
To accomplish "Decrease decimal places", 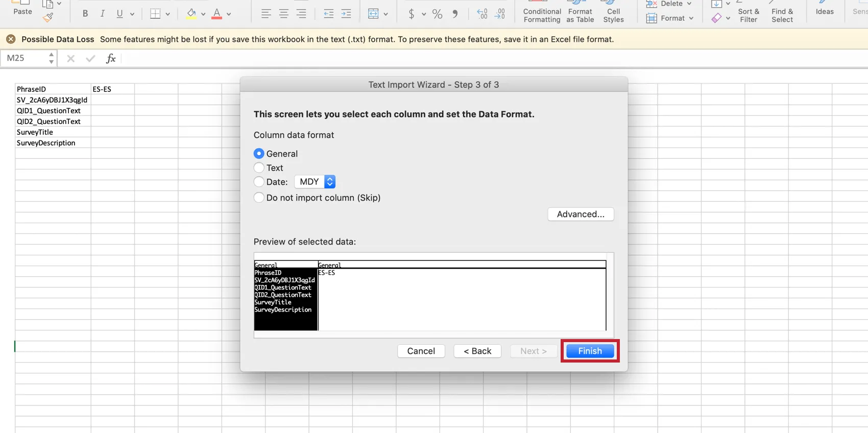I will [x=500, y=14].
